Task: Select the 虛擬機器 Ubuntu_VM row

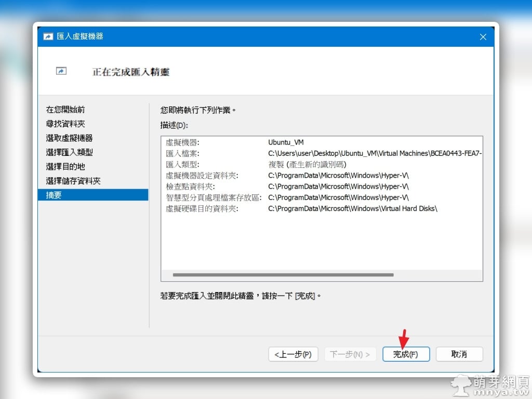Action: coord(286,142)
